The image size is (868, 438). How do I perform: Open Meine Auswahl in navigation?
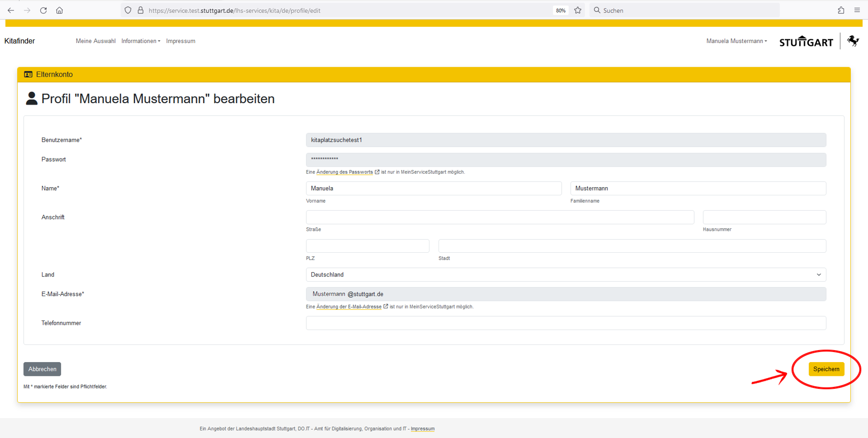pyautogui.click(x=96, y=41)
